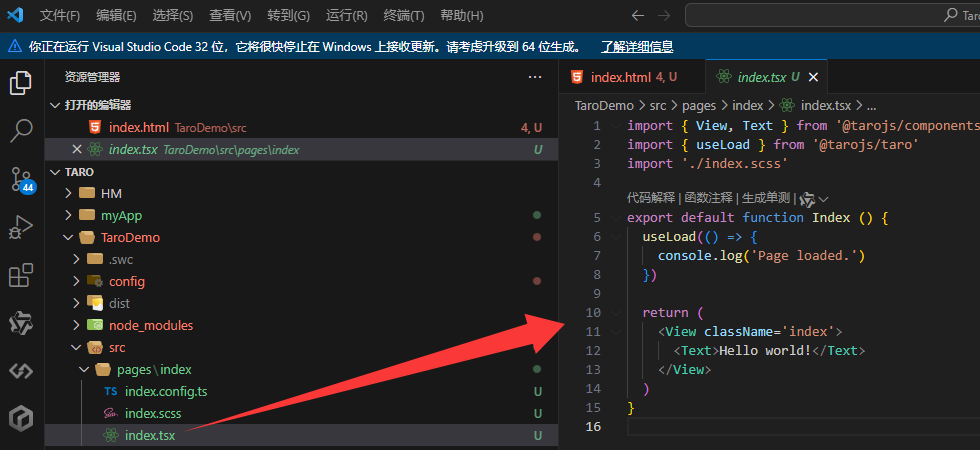Fold the useLoad block at line 6
980x450 pixels.
(616, 236)
